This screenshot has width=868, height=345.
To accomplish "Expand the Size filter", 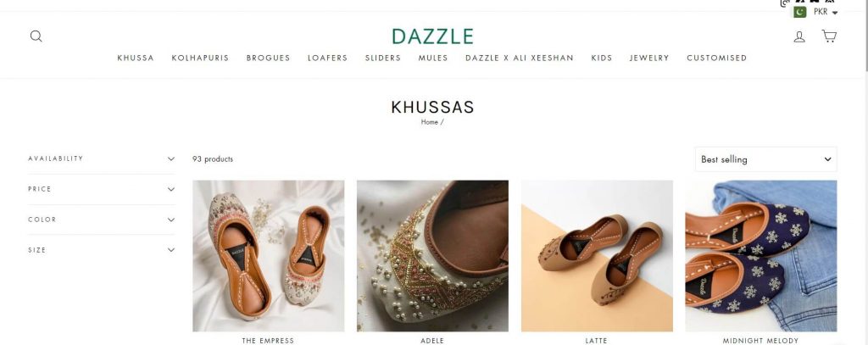I will pyautogui.click(x=102, y=250).
